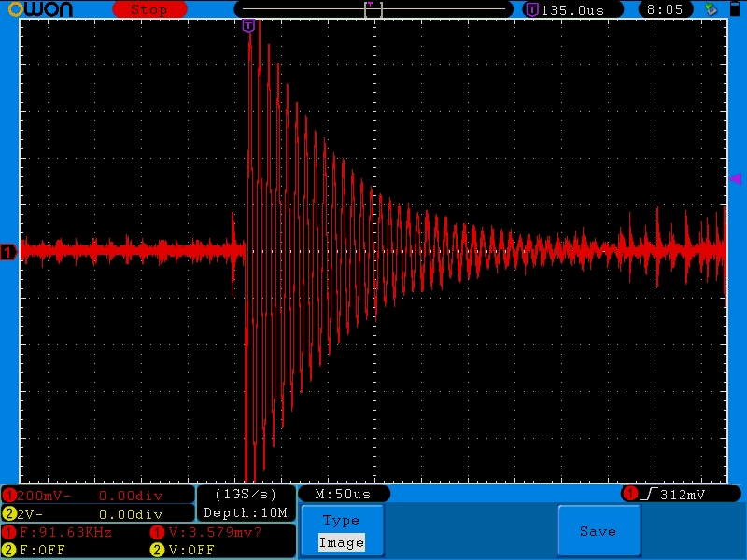
Task: Click the yellow channel 2 badge beside 2V
Action: click(x=9, y=514)
